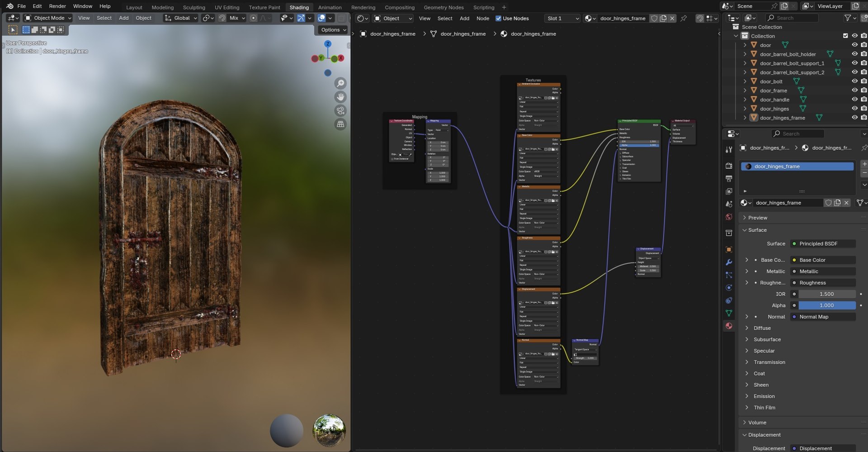Open Global transform orientation dropdown
This screenshot has width=868, height=452.
click(181, 18)
